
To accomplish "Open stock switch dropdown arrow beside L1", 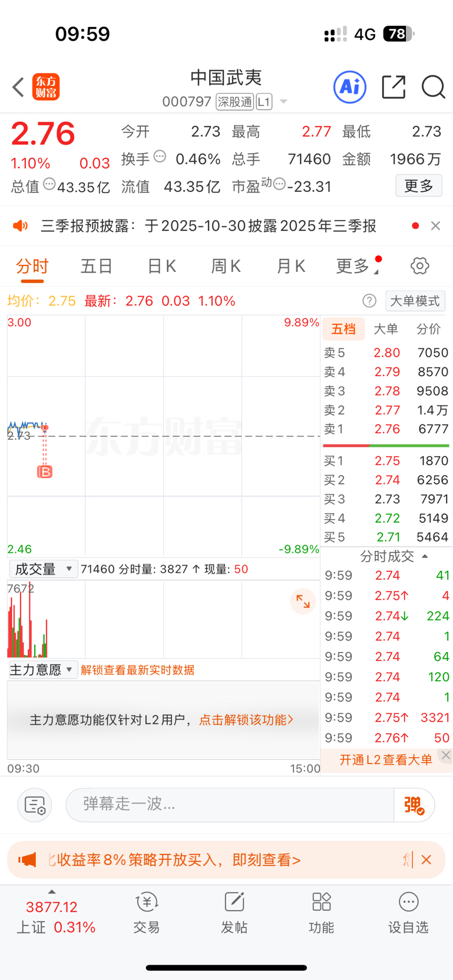I will [x=283, y=102].
